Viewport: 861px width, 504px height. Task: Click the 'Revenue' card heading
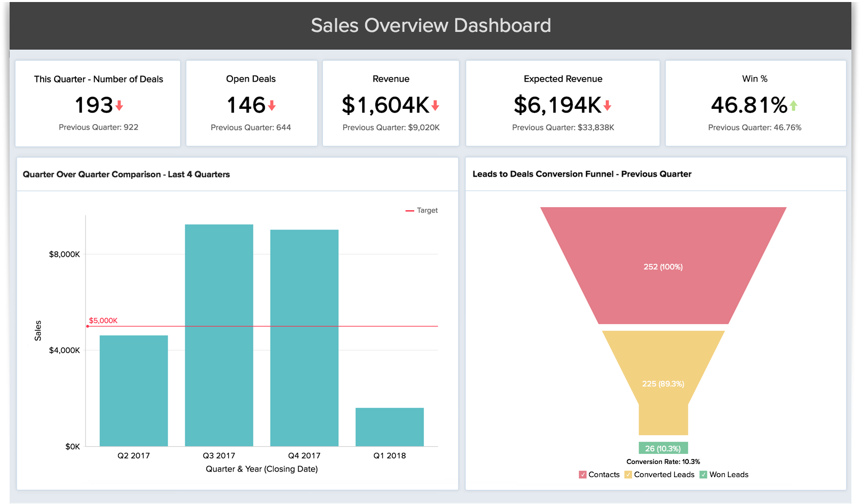pos(391,79)
